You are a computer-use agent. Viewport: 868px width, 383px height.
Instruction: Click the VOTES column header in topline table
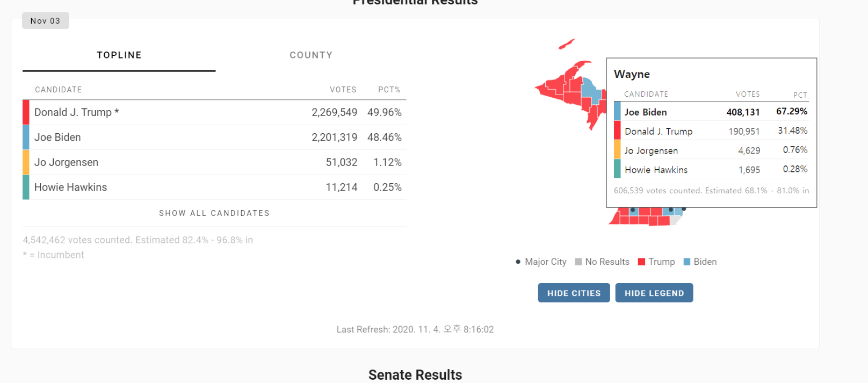pos(343,90)
